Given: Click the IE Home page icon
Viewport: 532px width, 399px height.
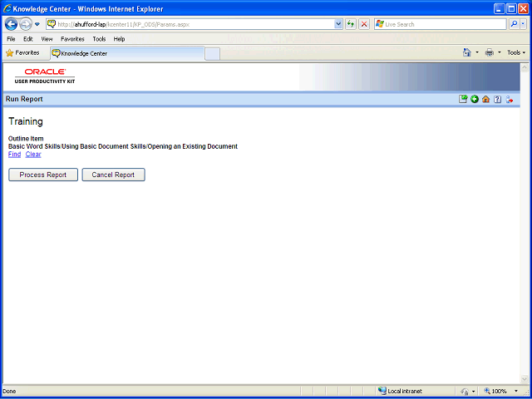Looking at the screenshot, I should pyautogui.click(x=467, y=52).
